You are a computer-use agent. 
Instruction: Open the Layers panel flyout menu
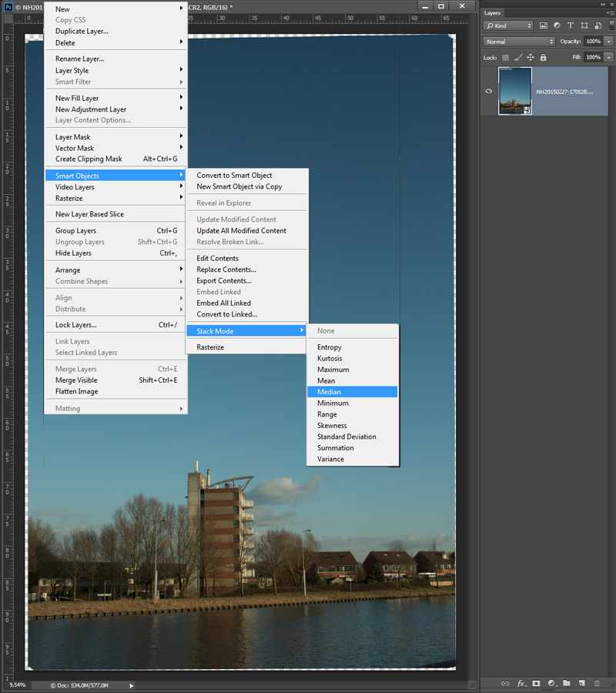click(611, 13)
